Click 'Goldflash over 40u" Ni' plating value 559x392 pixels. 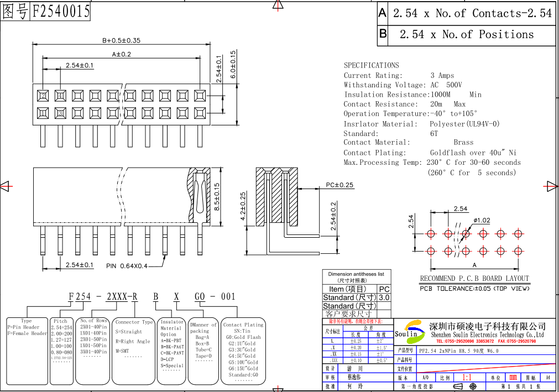point(473,153)
